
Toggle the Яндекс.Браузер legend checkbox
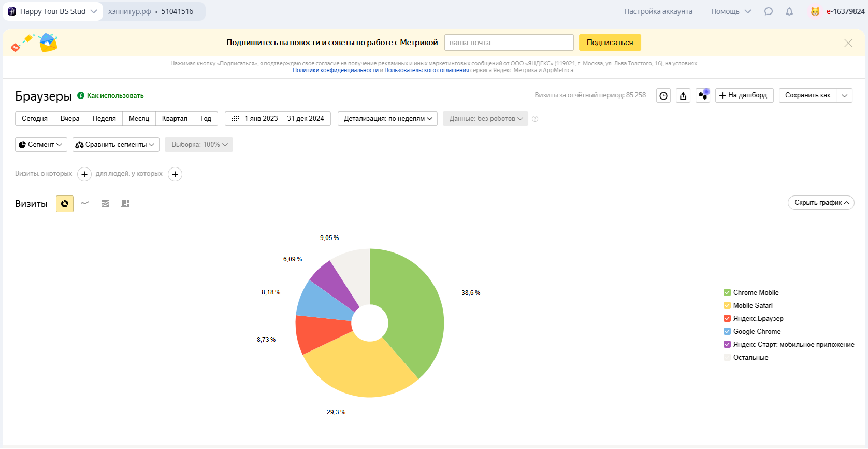pos(727,318)
